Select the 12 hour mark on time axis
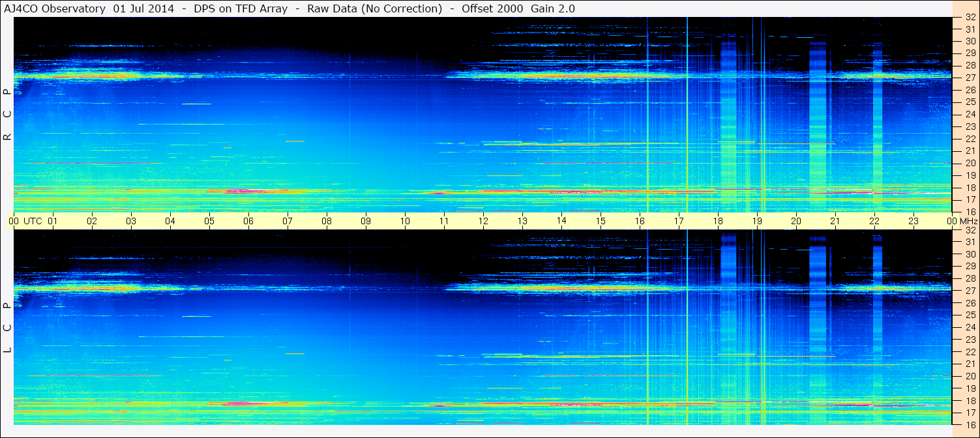This screenshot has height=438, width=980. [x=483, y=221]
